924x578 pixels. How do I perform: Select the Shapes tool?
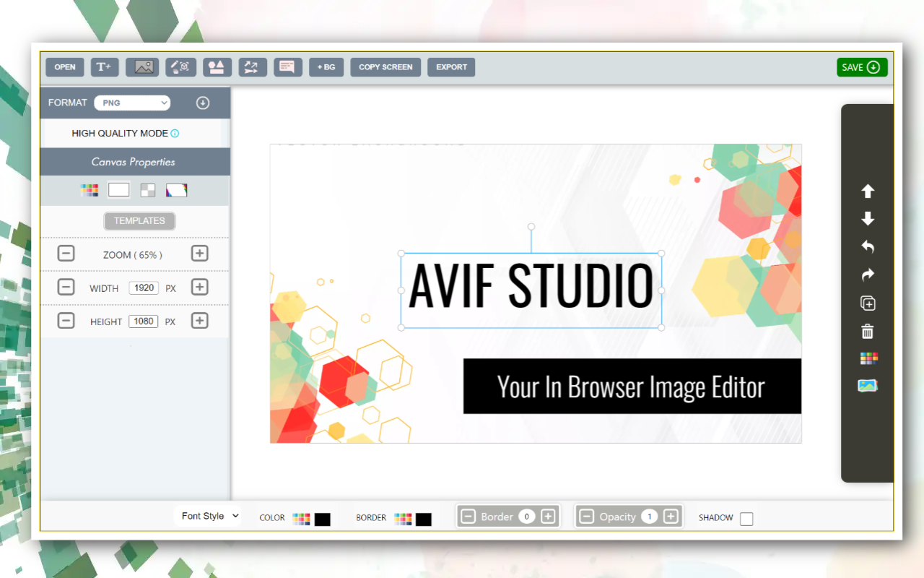point(216,66)
